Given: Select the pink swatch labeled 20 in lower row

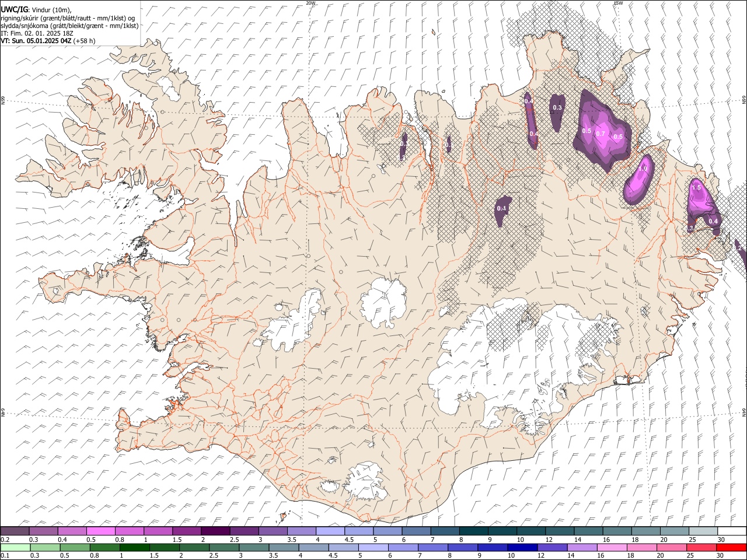Looking at the screenshot, I should tap(671, 547).
